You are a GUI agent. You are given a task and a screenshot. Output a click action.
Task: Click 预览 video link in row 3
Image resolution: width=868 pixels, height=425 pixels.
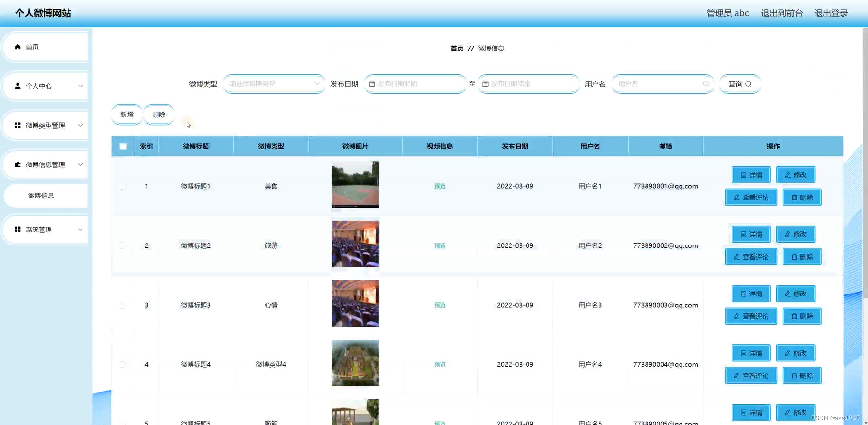point(440,305)
